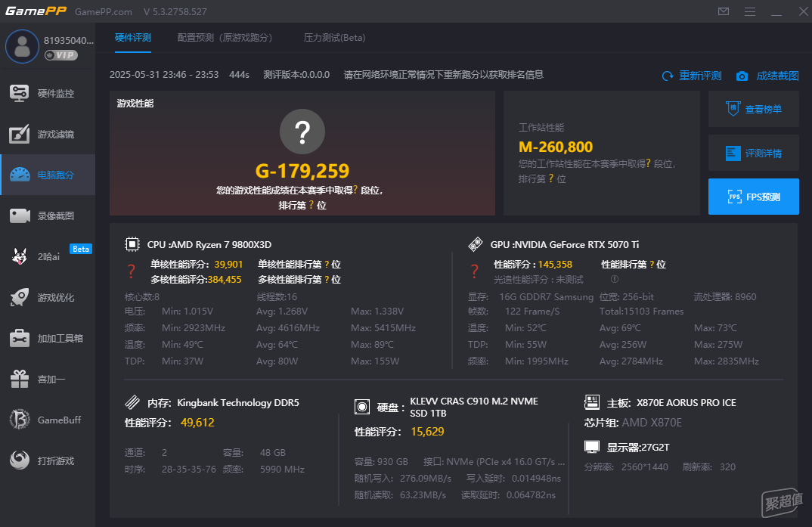Click the 27G2T display name
This screenshot has height=527, width=812.
[x=654, y=448]
